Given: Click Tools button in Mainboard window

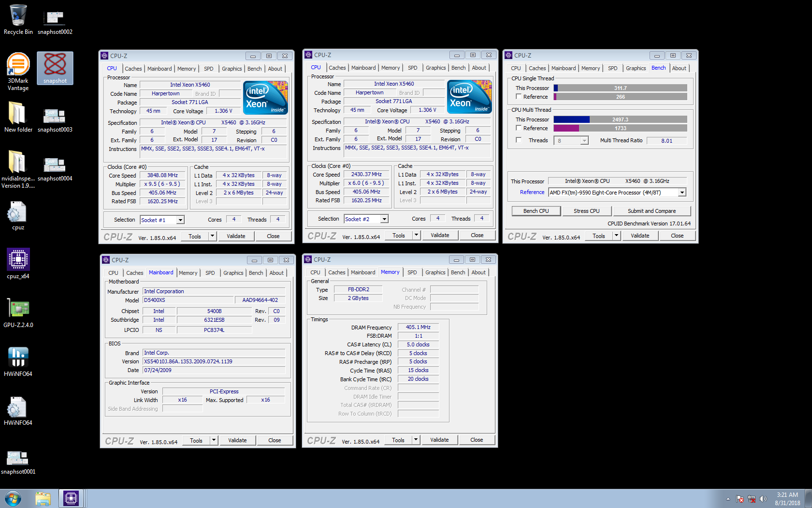Looking at the screenshot, I should (x=196, y=440).
